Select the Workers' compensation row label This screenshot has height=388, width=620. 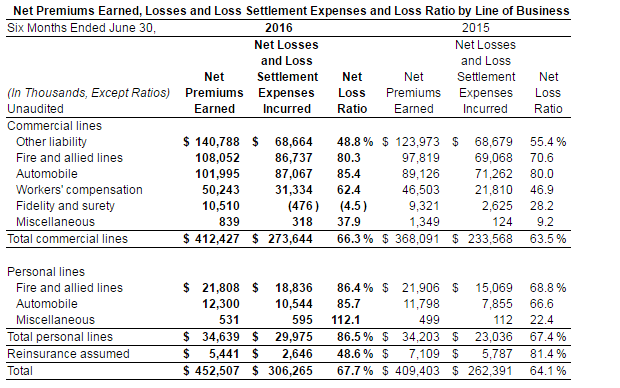pos(79,190)
